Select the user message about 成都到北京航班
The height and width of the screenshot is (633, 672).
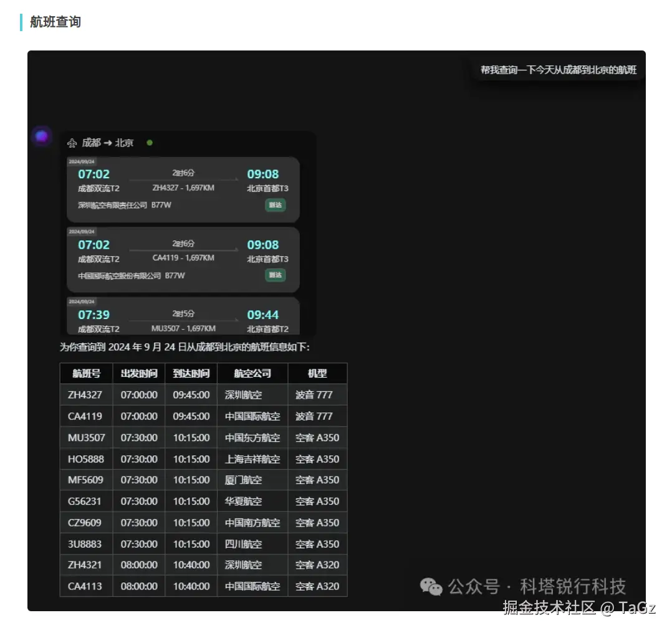[559, 70]
